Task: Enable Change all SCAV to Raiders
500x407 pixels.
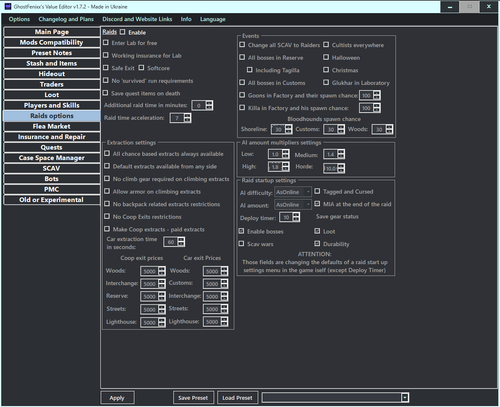Action: point(242,45)
